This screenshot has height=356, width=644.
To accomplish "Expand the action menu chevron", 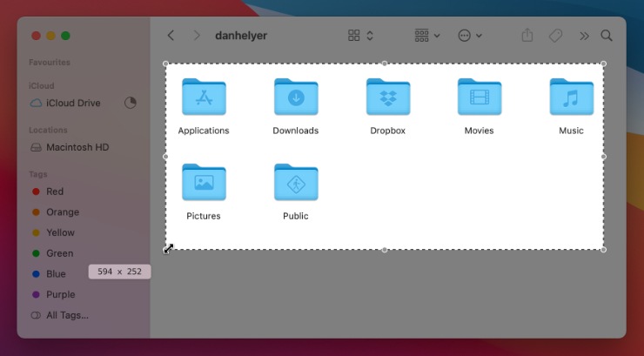I will pyautogui.click(x=479, y=37).
